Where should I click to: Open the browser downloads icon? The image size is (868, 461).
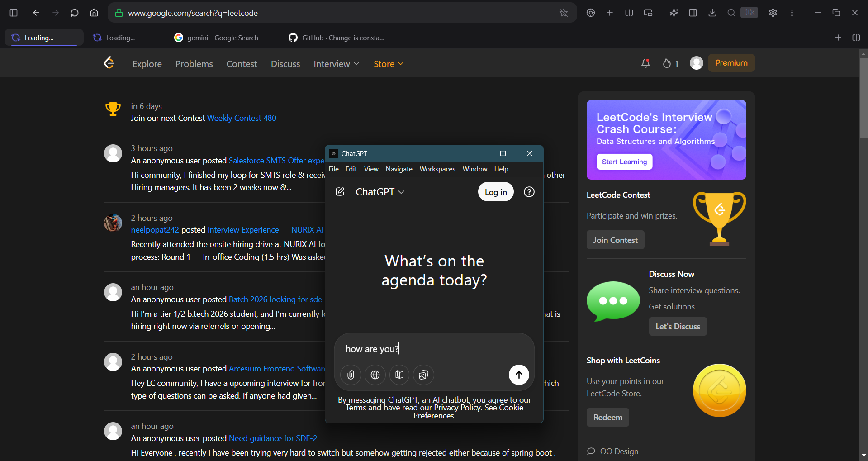click(x=712, y=13)
